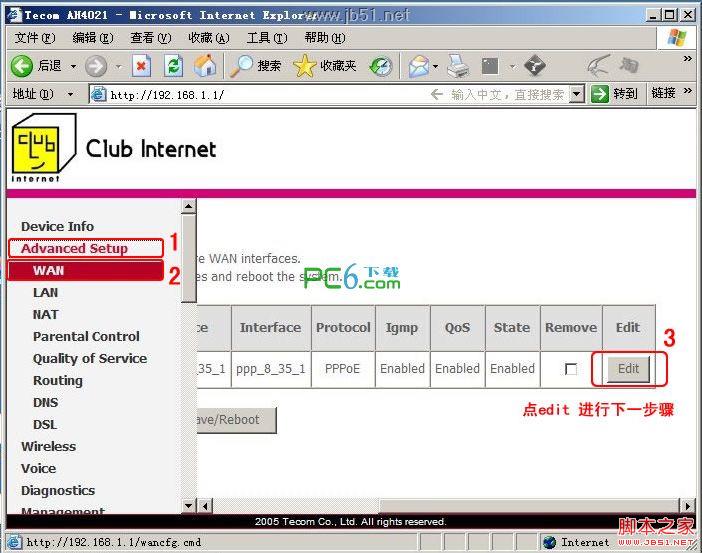Click the page icon in address bar

tap(98, 94)
